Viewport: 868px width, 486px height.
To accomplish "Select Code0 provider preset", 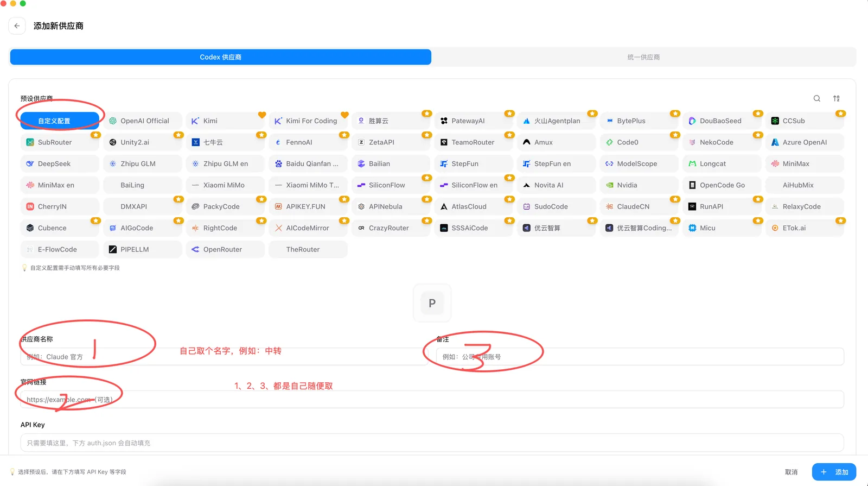I will [639, 142].
